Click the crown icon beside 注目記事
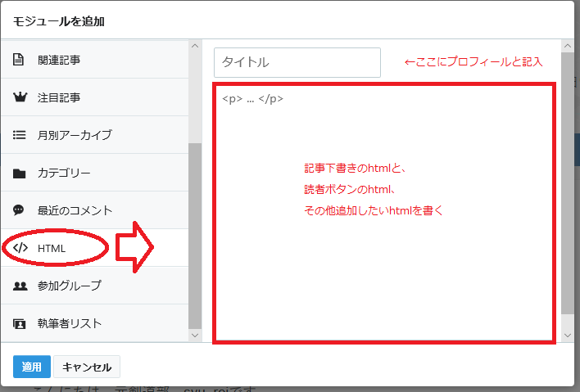 (x=20, y=97)
